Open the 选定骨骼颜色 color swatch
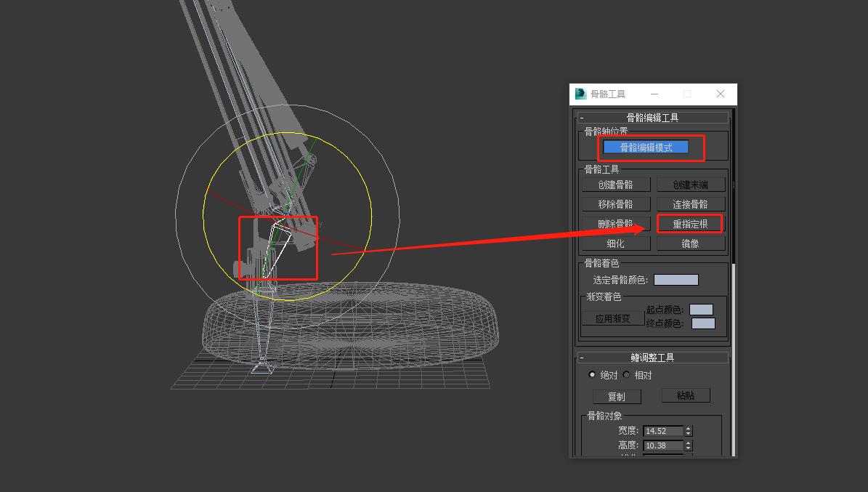868x492 pixels. (676, 280)
